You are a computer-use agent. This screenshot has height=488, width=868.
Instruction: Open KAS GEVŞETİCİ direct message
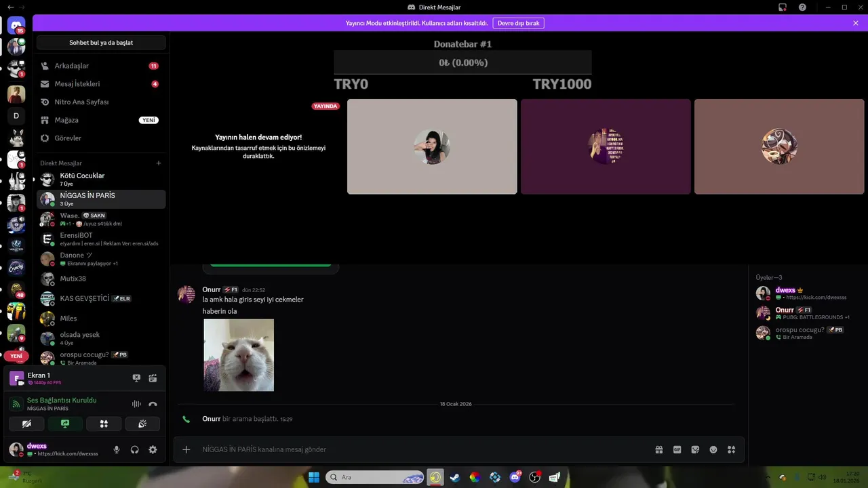click(x=100, y=298)
